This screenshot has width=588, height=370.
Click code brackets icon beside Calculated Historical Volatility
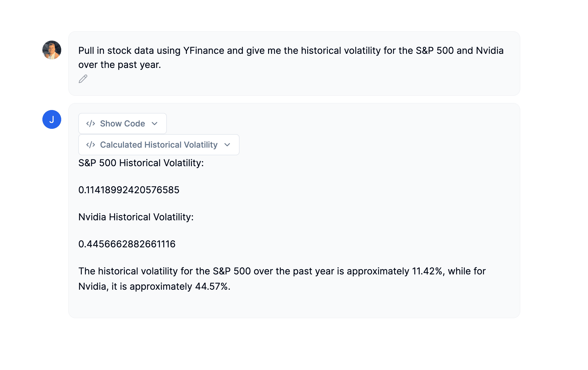click(91, 145)
